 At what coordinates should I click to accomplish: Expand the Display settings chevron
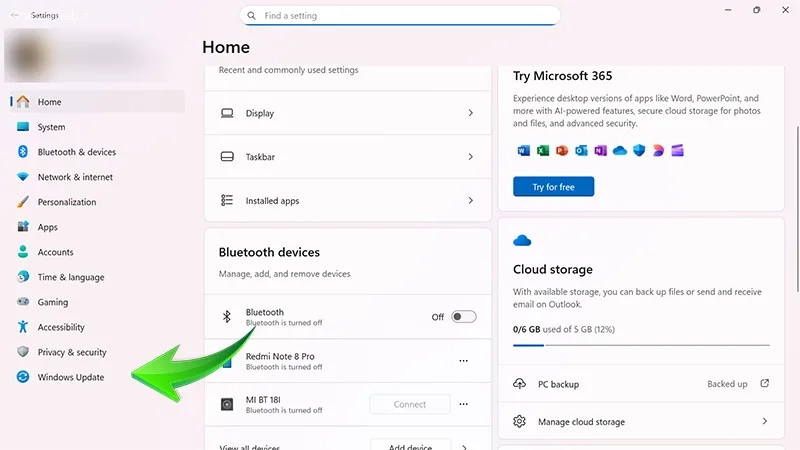470,114
